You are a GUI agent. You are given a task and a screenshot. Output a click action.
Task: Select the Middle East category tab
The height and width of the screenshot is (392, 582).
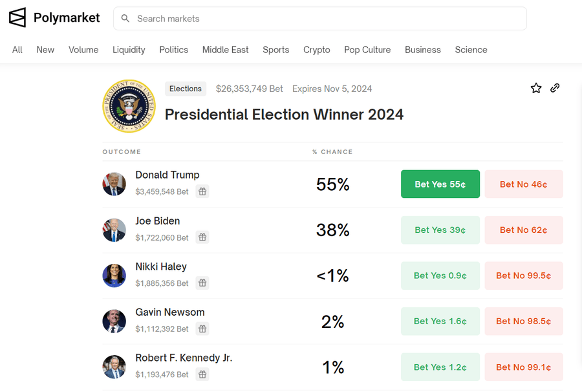tap(226, 50)
